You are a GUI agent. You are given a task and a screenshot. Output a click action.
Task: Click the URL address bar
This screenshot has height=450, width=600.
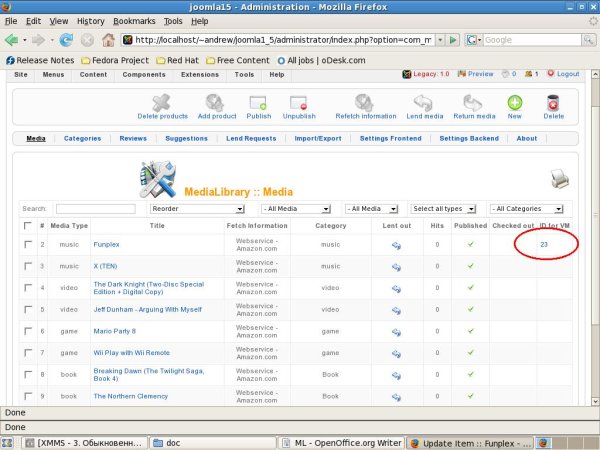pyautogui.click(x=282, y=40)
